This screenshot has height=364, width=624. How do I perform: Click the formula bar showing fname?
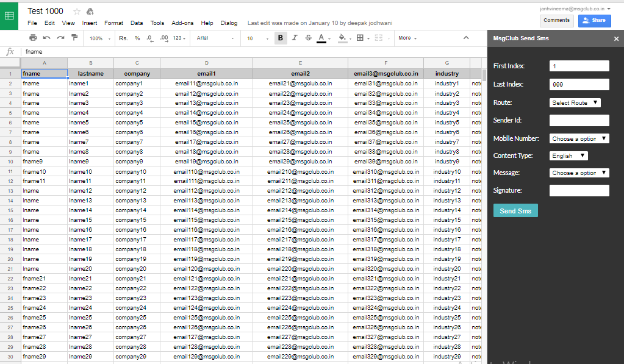(254, 52)
